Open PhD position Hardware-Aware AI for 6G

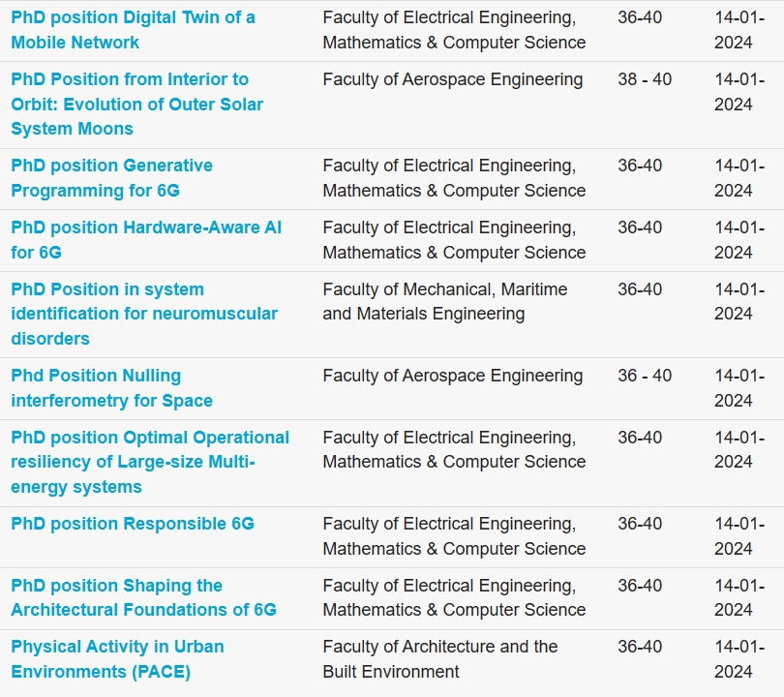tap(146, 240)
